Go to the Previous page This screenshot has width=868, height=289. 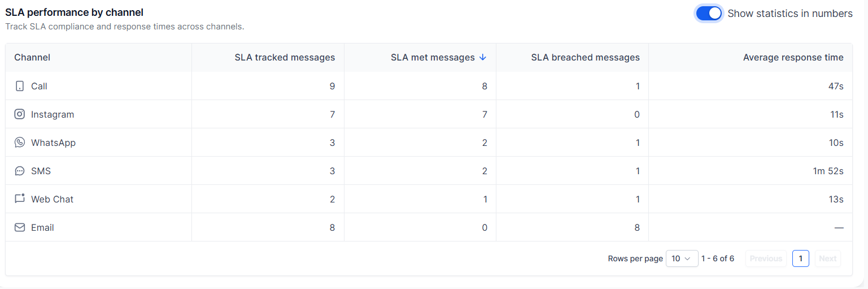point(766,258)
